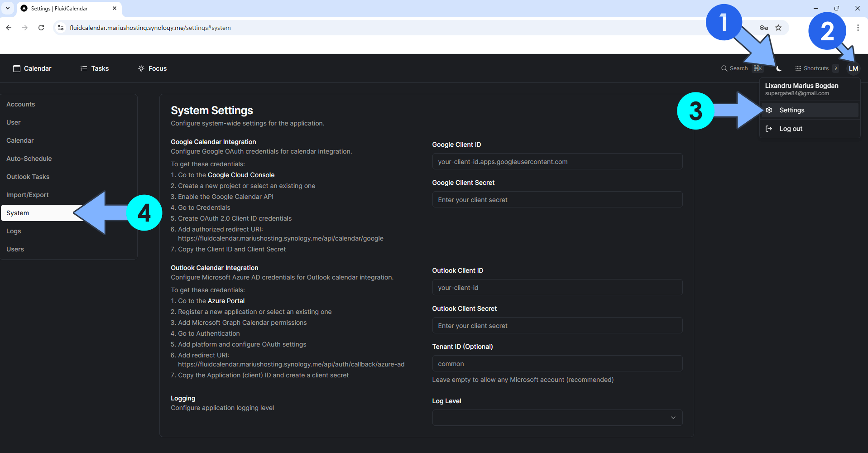Focus the Outlook Client Secret field

tap(557, 326)
